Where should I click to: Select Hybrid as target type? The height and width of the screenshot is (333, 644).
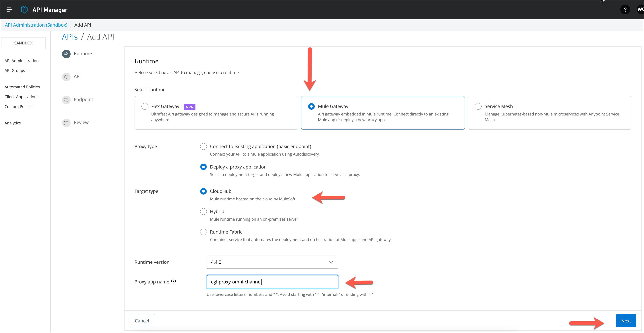[203, 212]
